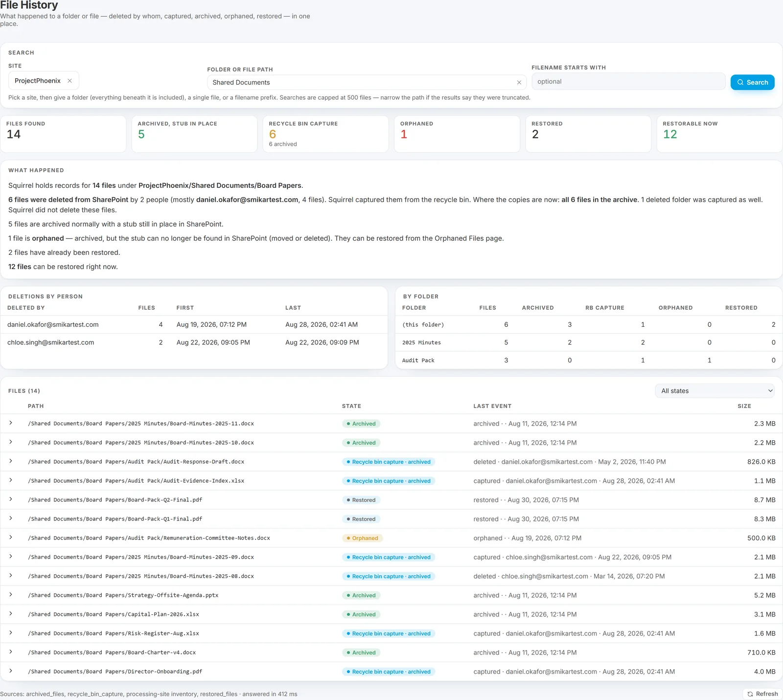Expand the Audit-Response-Draft.docx row
783x700 pixels.
[x=11, y=461]
